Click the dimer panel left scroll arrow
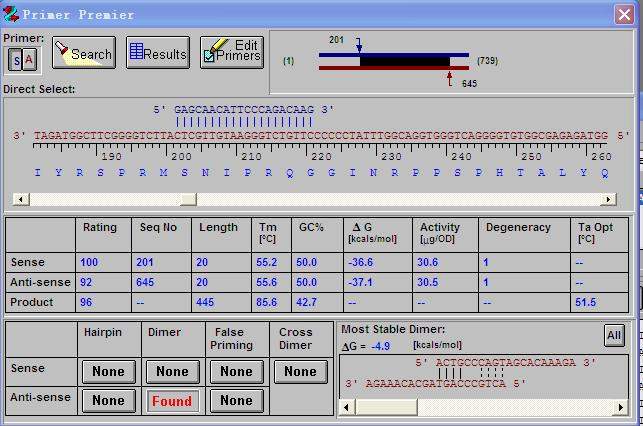The image size is (643, 426). (347, 408)
